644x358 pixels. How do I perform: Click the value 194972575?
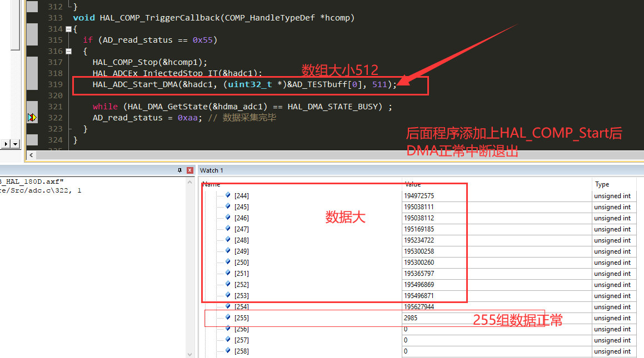(x=418, y=195)
